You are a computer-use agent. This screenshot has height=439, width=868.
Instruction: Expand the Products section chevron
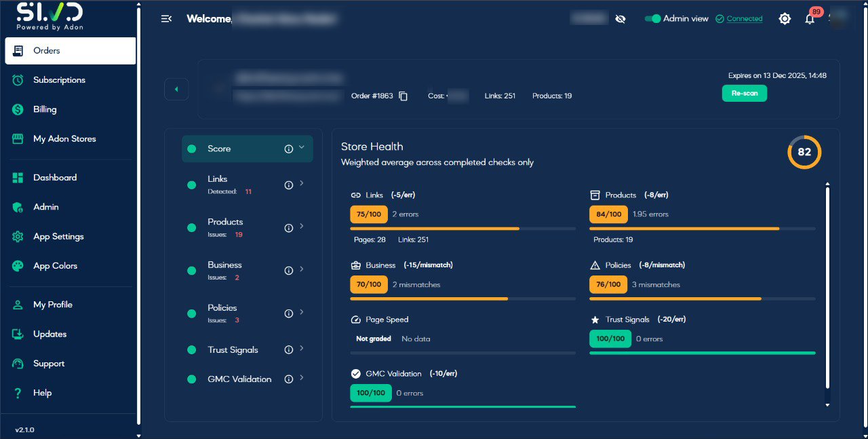click(x=302, y=227)
